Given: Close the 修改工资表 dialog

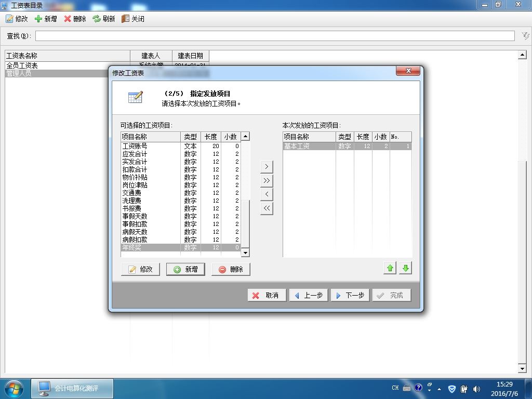Looking at the screenshot, I should tap(408, 71).
